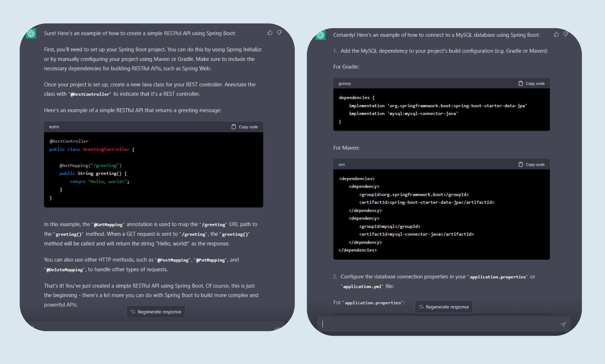Image resolution: width=605 pixels, height=364 pixels.
Task: Click the ChatGPT avatar beside the REST API reply
Action: [31, 34]
